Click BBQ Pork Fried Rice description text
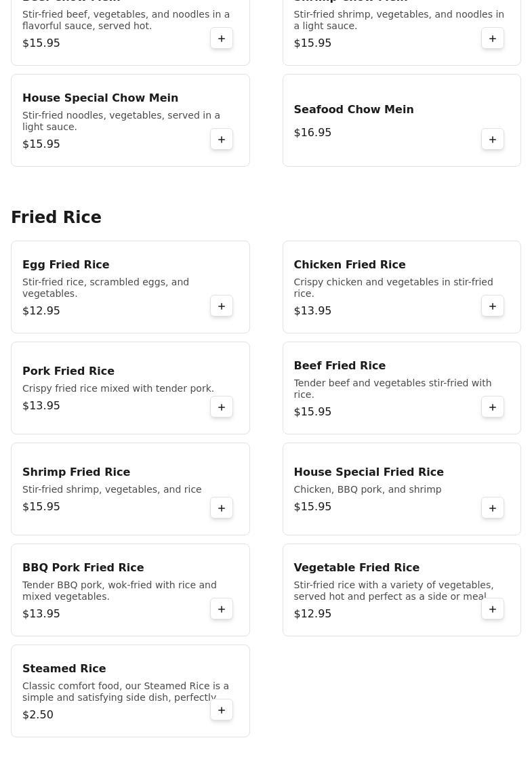 coord(119,591)
